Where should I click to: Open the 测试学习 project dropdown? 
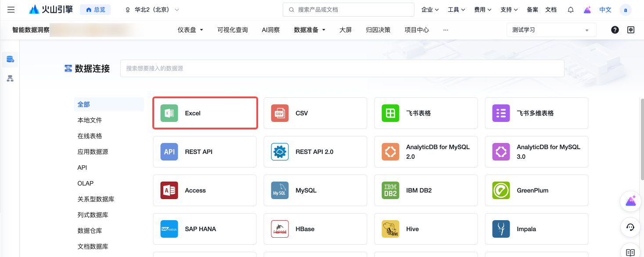(551, 30)
